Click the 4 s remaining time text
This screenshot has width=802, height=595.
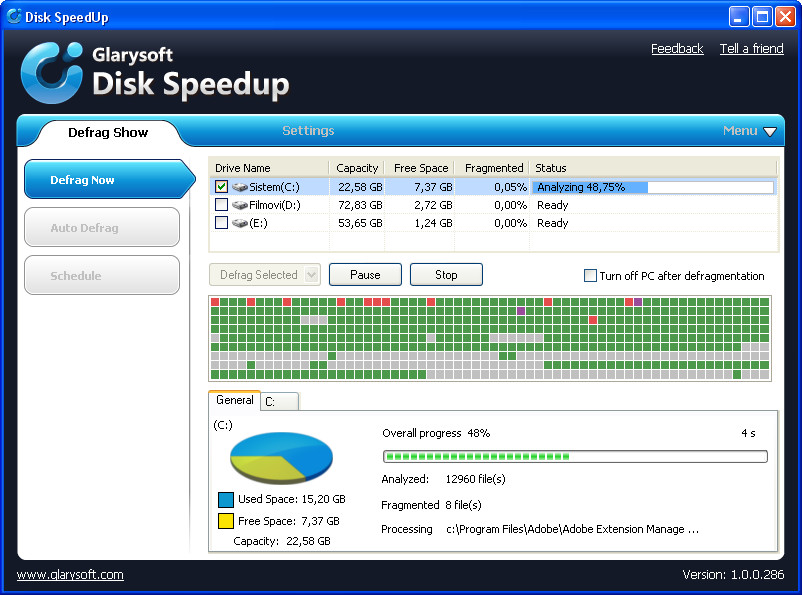(748, 433)
